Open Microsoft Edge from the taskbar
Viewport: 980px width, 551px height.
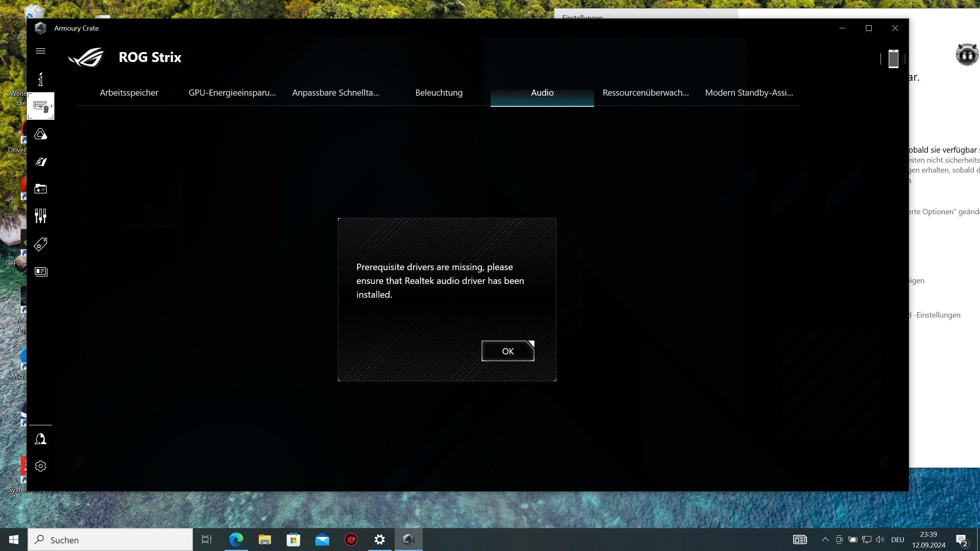236,540
